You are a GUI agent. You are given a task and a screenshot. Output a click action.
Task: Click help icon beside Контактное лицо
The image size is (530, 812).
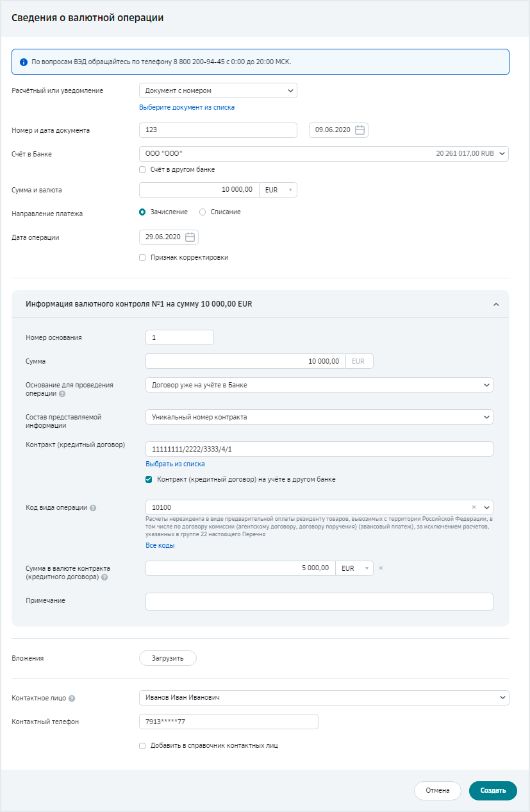72,698
